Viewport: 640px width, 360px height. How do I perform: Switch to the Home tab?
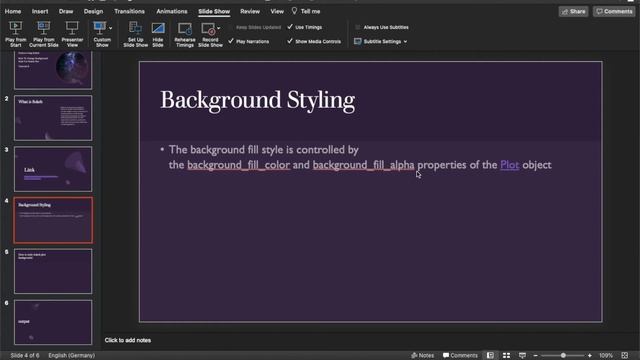click(13, 11)
